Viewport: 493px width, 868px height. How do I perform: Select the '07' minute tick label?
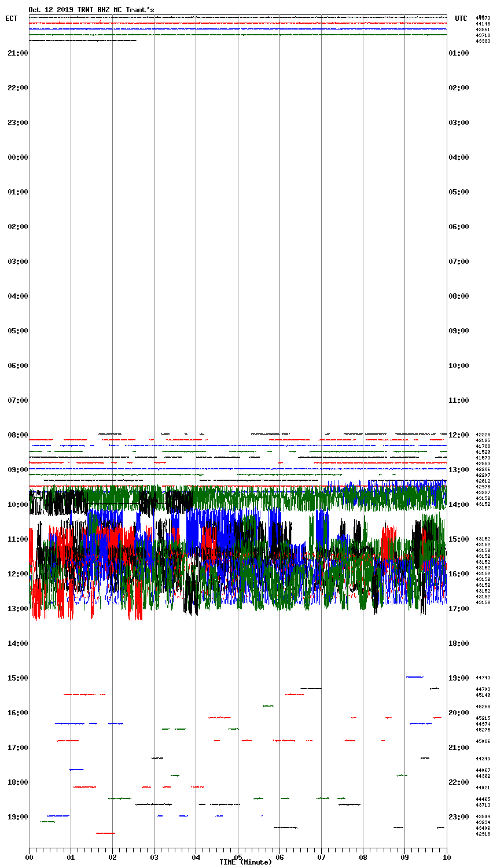coord(321,857)
